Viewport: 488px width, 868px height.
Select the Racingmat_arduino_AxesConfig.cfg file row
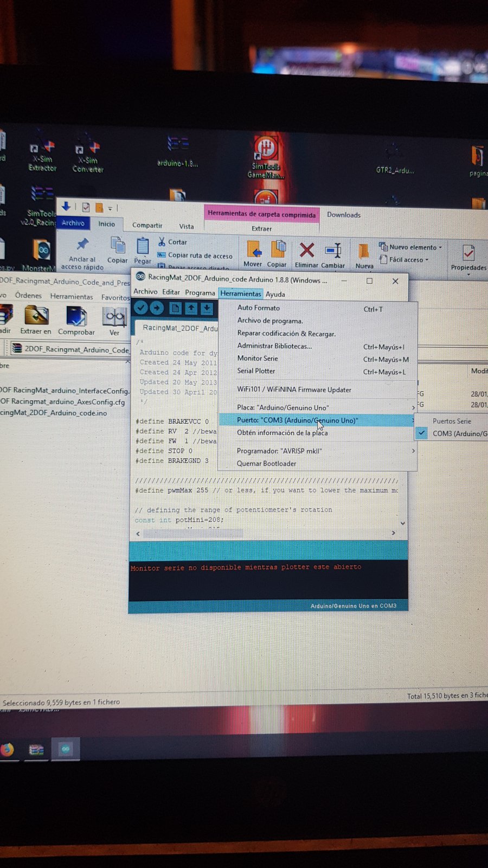(62, 402)
